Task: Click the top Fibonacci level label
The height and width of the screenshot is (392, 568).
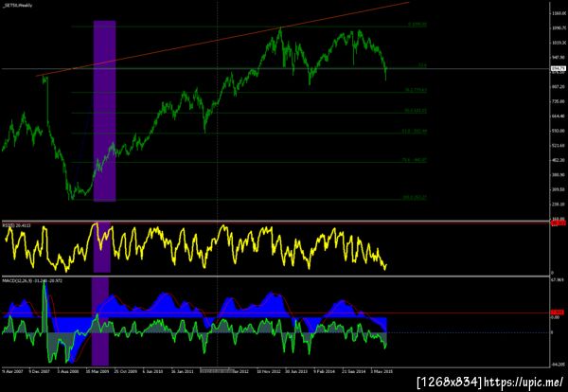Action: [417, 25]
